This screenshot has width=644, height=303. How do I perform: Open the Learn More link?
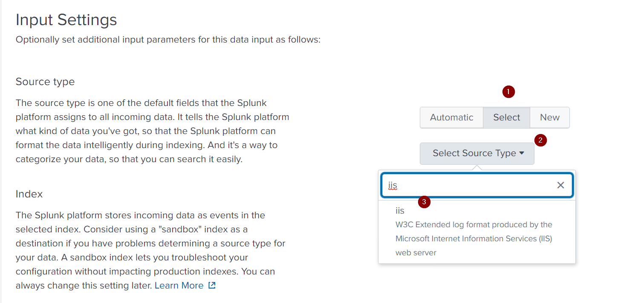pos(179,286)
